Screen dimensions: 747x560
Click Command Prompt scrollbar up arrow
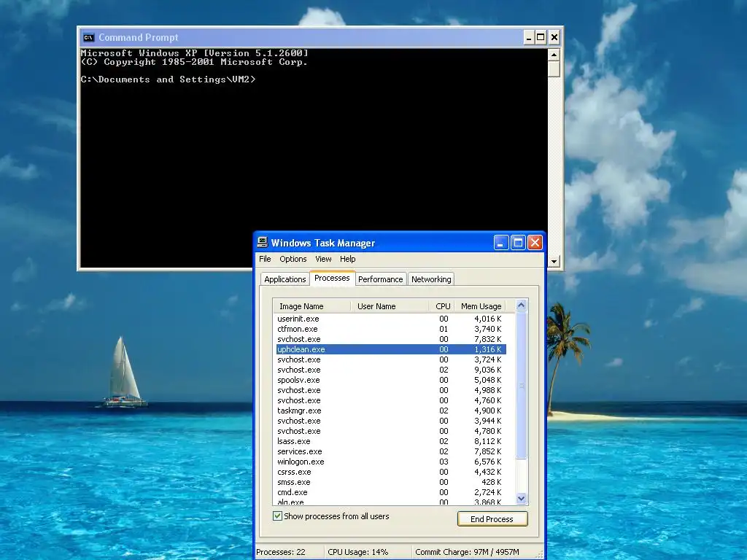tap(554, 55)
